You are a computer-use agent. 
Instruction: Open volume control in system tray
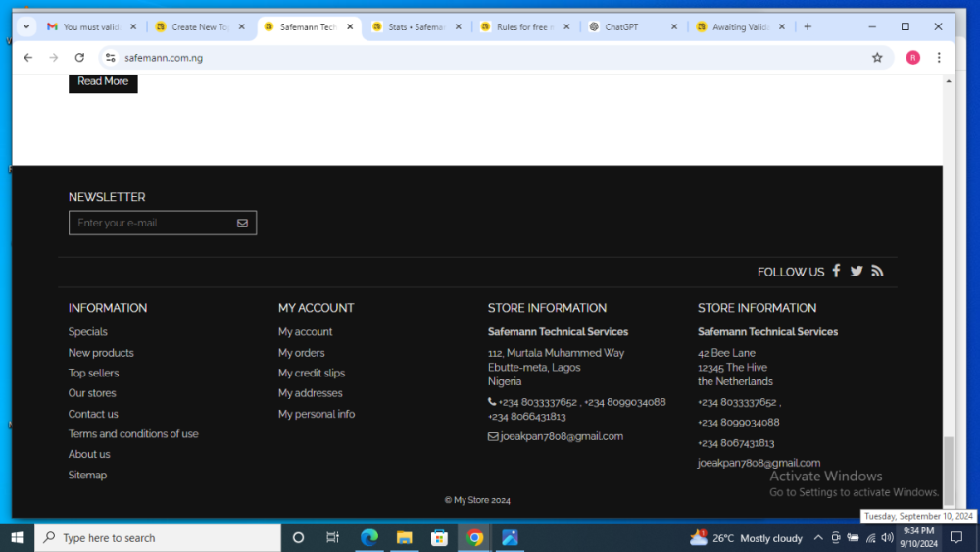[x=888, y=537]
